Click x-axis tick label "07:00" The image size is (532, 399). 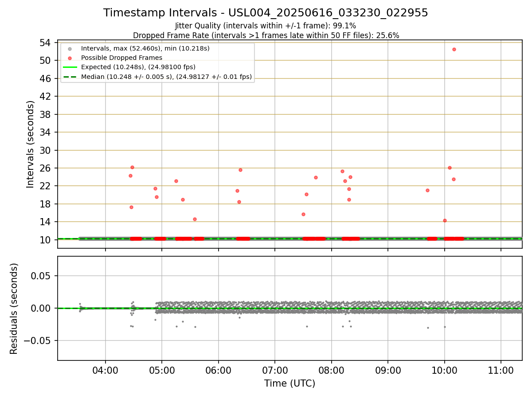(275, 372)
